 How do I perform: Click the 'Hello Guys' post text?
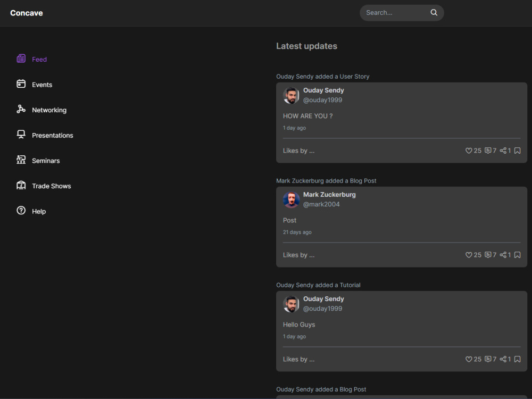click(299, 325)
